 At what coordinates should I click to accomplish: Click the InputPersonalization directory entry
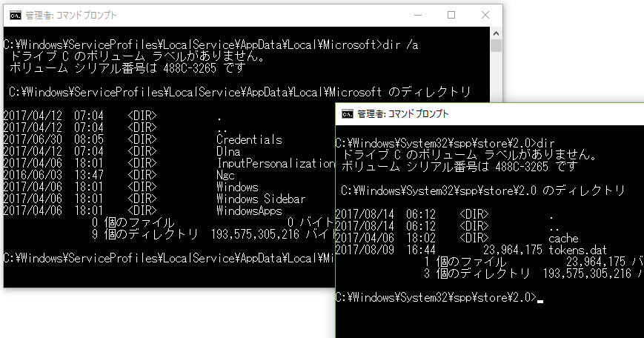coord(276,164)
